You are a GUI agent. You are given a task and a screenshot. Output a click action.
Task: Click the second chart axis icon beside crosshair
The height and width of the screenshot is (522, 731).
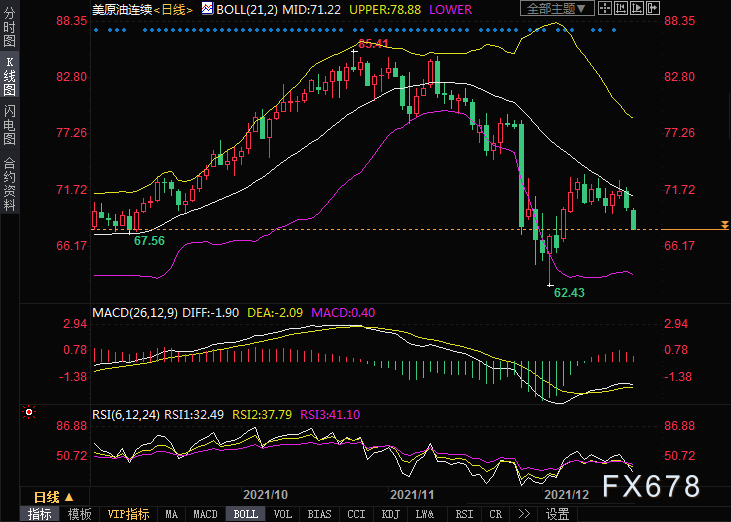pos(621,8)
